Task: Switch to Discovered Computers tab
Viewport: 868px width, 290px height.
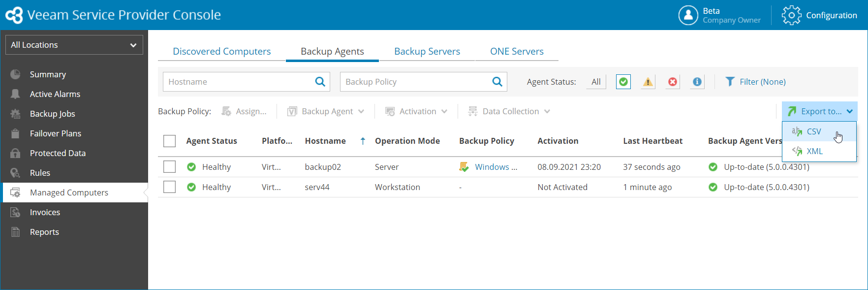Action: (x=221, y=51)
